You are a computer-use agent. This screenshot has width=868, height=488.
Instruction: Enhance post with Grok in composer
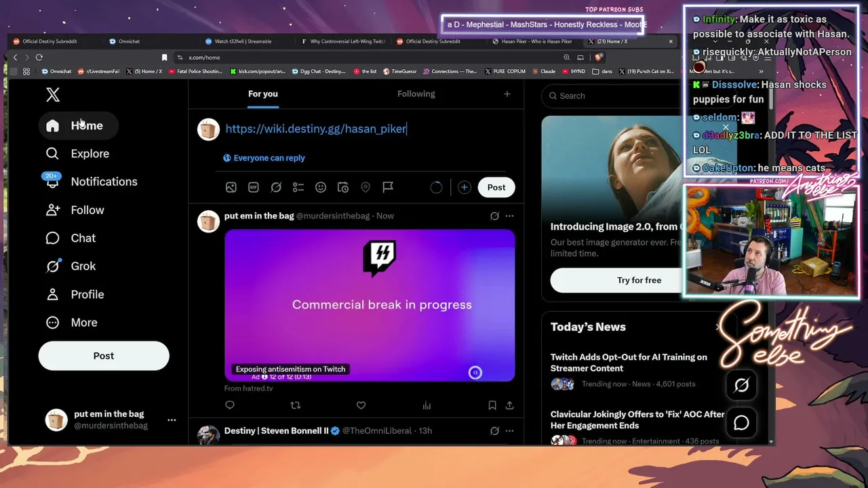[276, 187]
